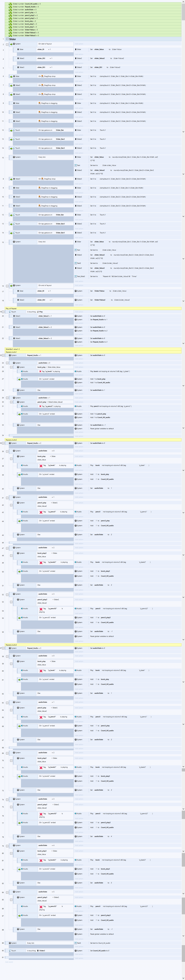Collapse the 'Repeat_Audio = 3' event block
Viewport: 185px width, 980px height.
tap(3, 648)
